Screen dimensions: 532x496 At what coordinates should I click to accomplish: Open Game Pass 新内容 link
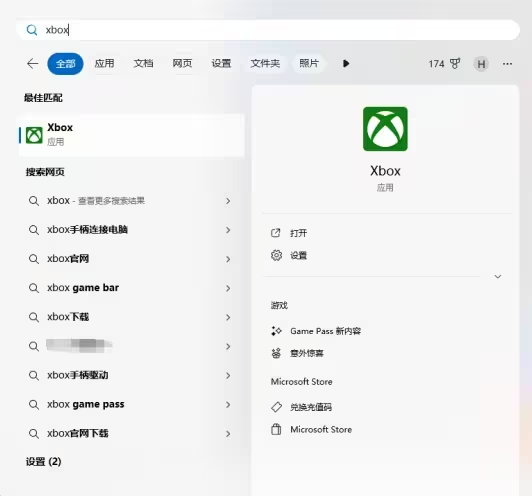(x=325, y=331)
